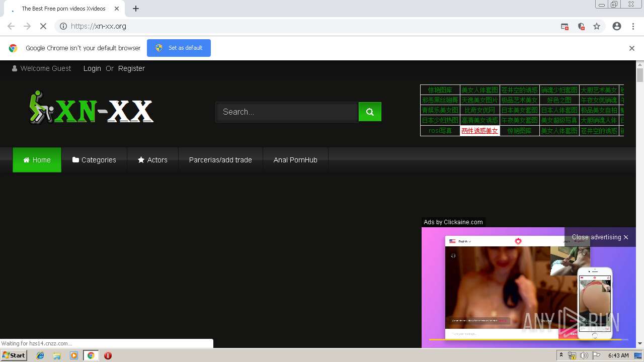Select the Chrome taskbar button
This screenshot has height=362, width=644.
pyautogui.click(x=91, y=355)
